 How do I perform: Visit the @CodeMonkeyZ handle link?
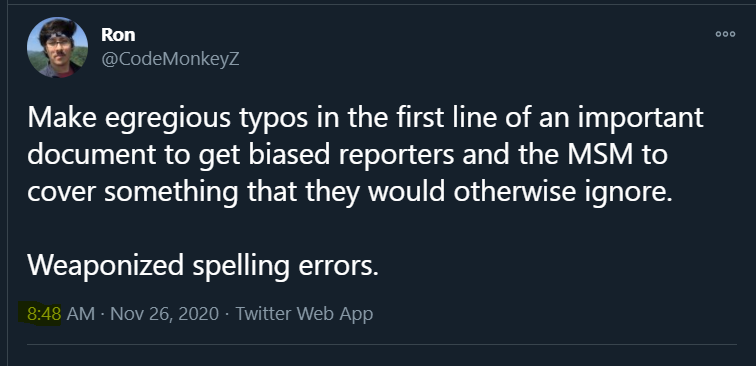[170, 60]
